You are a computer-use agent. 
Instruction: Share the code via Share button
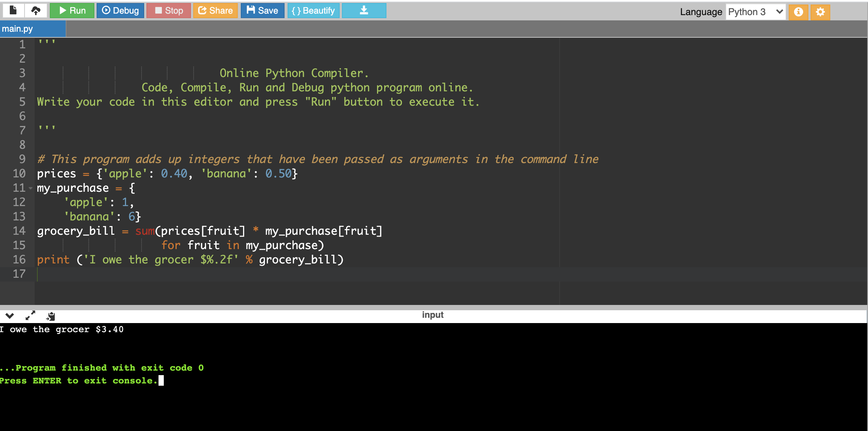215,11
